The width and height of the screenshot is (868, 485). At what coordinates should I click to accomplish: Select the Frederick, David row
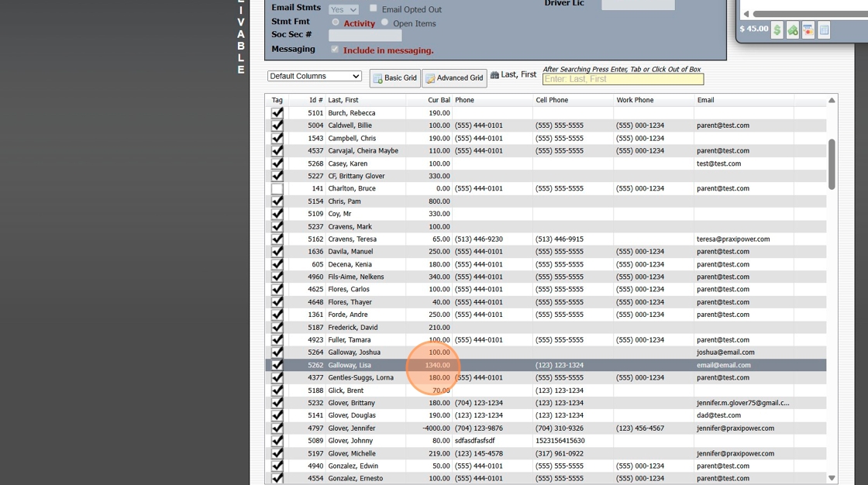546,328
